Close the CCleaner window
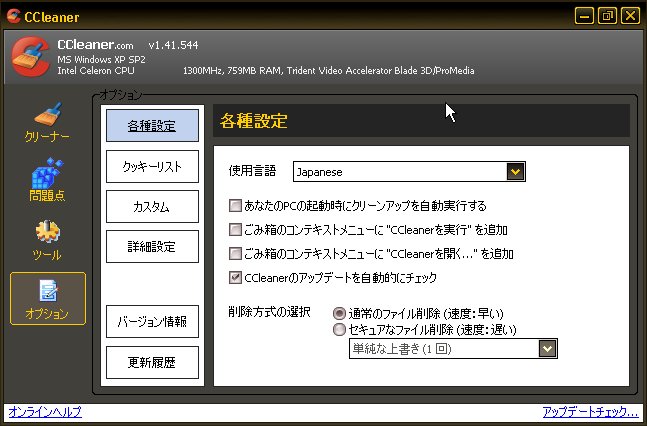647x426 pixels. pyautogui.click(x=630, y=16)
